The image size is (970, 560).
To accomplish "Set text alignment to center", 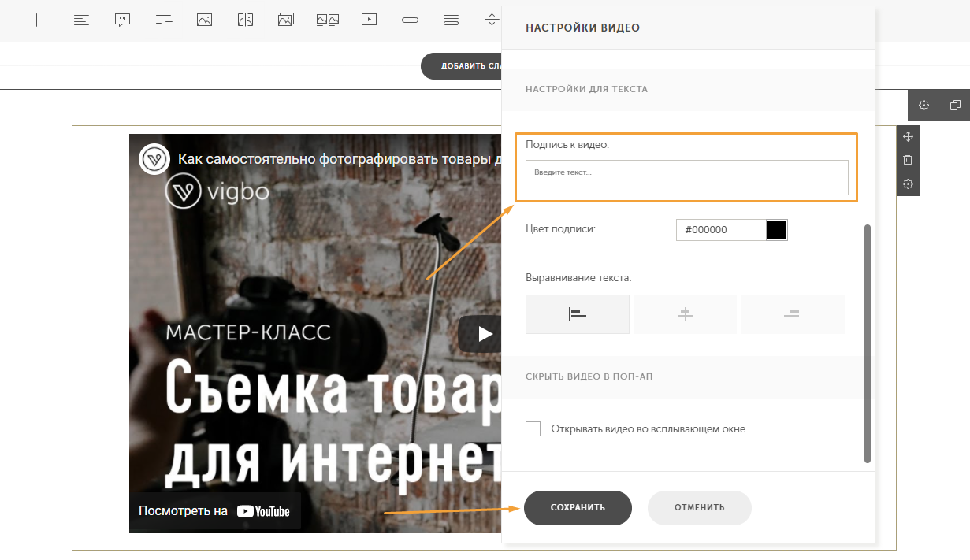I will tap(685, 314).
